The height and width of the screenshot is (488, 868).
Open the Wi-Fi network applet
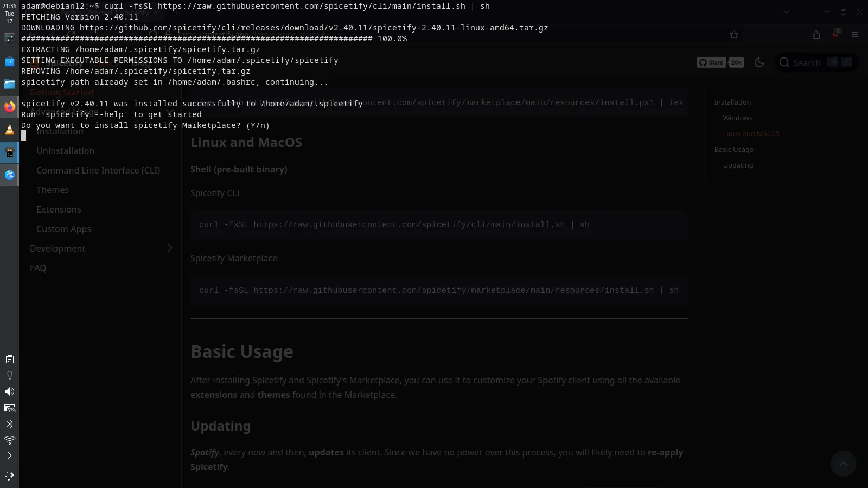[x=9, y=440]
